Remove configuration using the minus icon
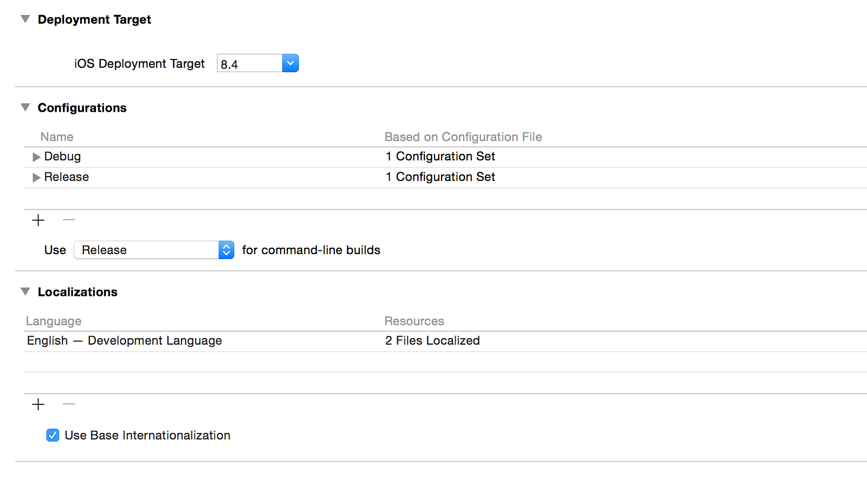 tap(69, 220)
